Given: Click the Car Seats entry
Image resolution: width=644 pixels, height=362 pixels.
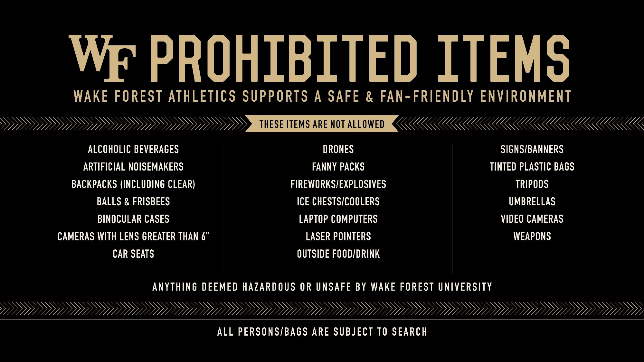Looking at the screenshot, I should pos(133,254).
